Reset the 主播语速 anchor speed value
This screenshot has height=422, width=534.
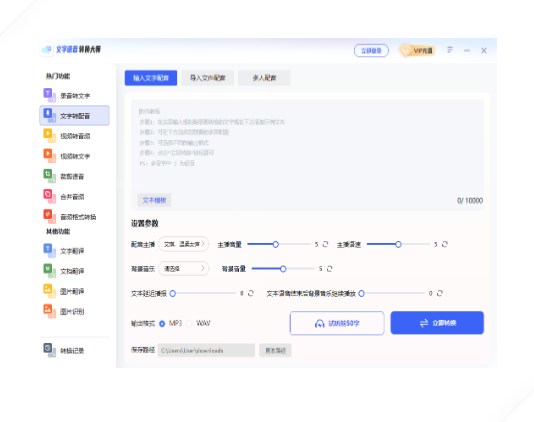[x=444, y=244]
